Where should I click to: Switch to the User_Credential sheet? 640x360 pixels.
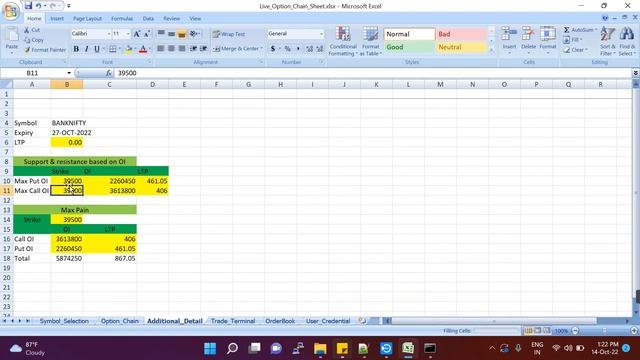coord(328,321)
